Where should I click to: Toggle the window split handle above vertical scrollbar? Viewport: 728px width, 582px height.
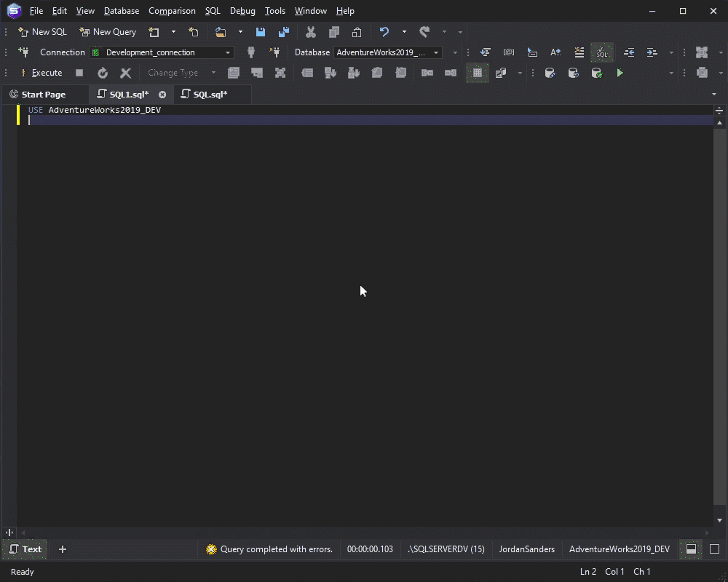pyautogui.click(x=719, y=111)
